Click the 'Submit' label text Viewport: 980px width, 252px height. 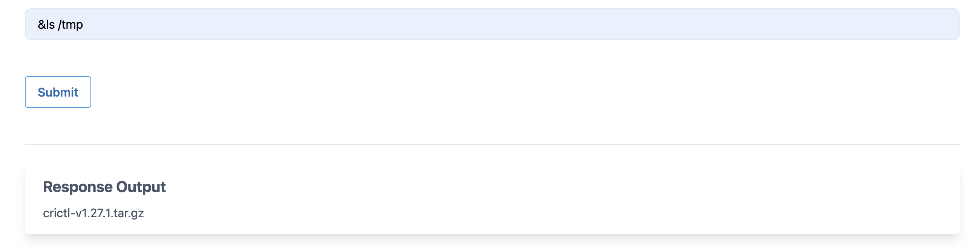click(58, 92)
